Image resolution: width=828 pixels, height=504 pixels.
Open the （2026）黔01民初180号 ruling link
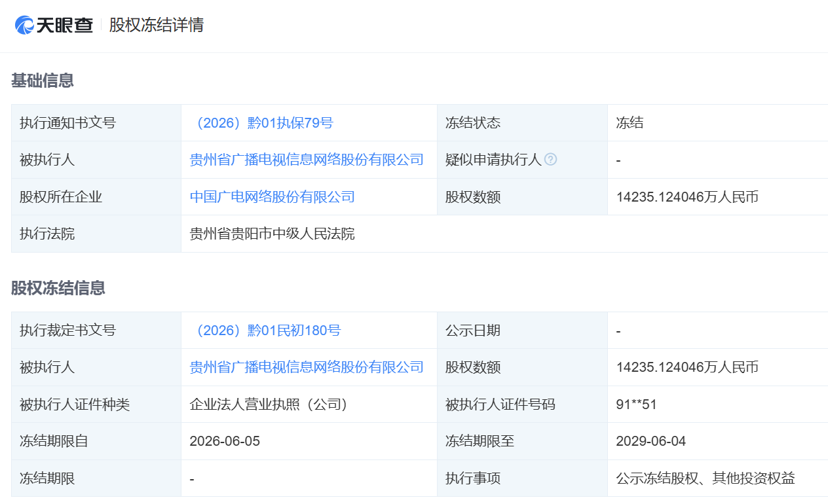click(x=265, y=331)
